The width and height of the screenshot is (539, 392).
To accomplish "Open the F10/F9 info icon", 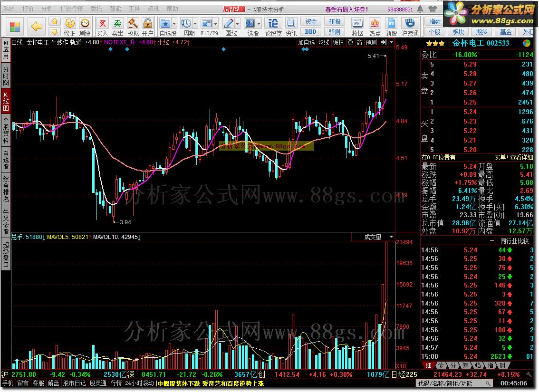I will [207, 24].
